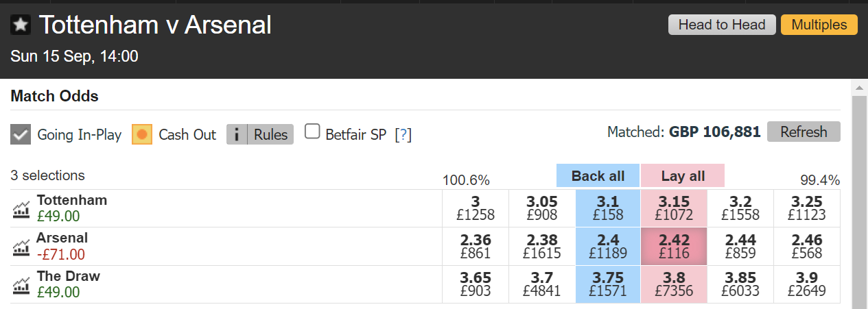Click the Lay all header
The image size is (868, 309).
point(683,176)
